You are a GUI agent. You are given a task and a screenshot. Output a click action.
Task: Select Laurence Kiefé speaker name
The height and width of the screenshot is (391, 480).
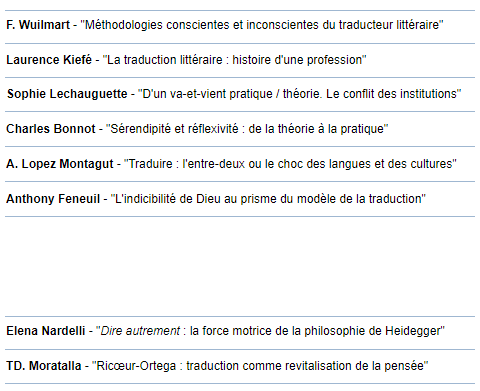[49, 60]
